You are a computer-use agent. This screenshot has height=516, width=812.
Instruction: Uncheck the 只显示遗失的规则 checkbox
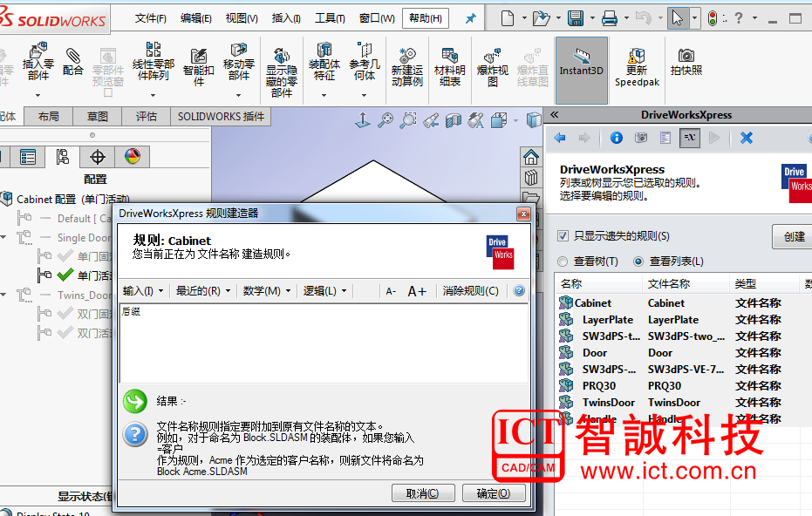[563, 237]
